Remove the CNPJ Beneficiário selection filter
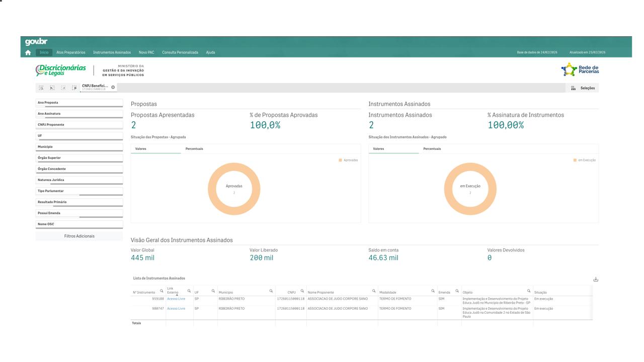This screenshot has height=362, width=644. (x=113, y=87)
